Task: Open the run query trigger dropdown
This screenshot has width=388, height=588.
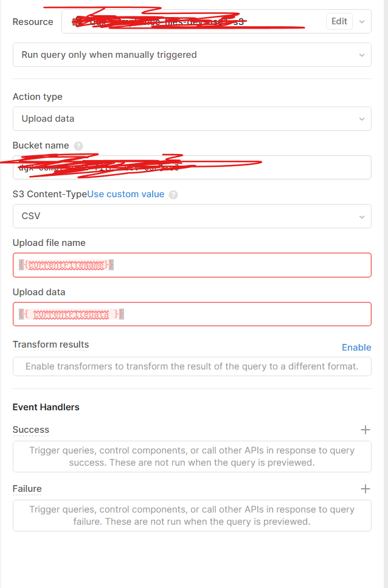Action: [192, 55]
